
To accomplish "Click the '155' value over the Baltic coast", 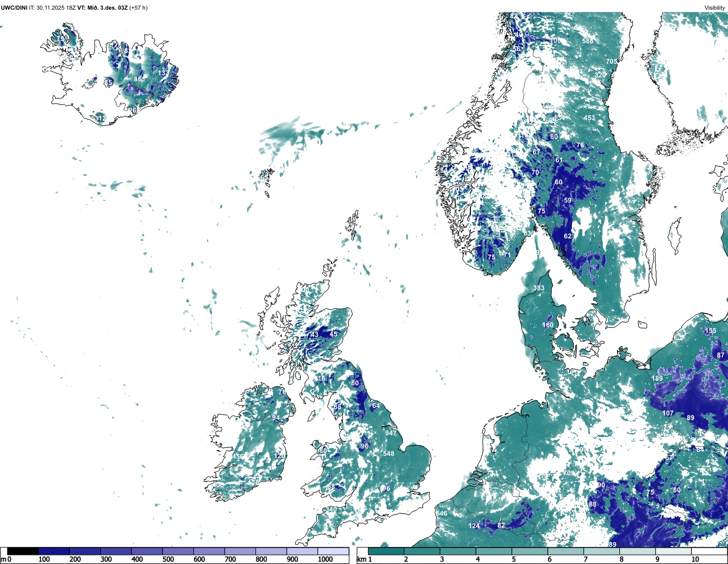I will coord(711,331).
